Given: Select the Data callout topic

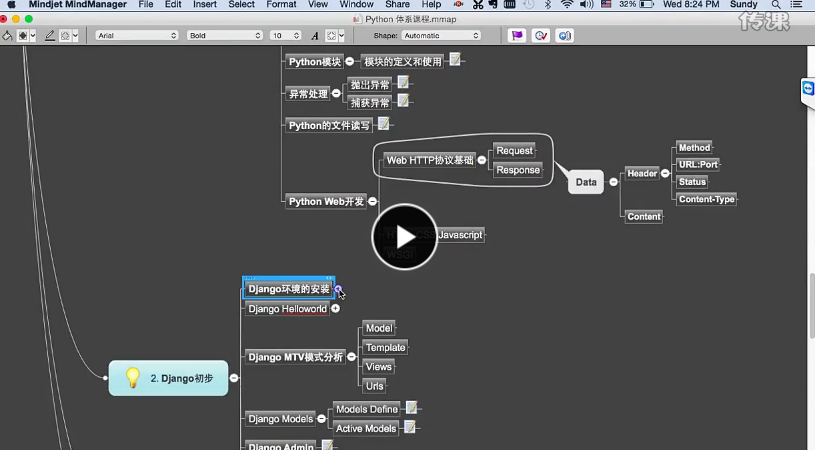Looking at the screenshot, I should tap(586, 182).
